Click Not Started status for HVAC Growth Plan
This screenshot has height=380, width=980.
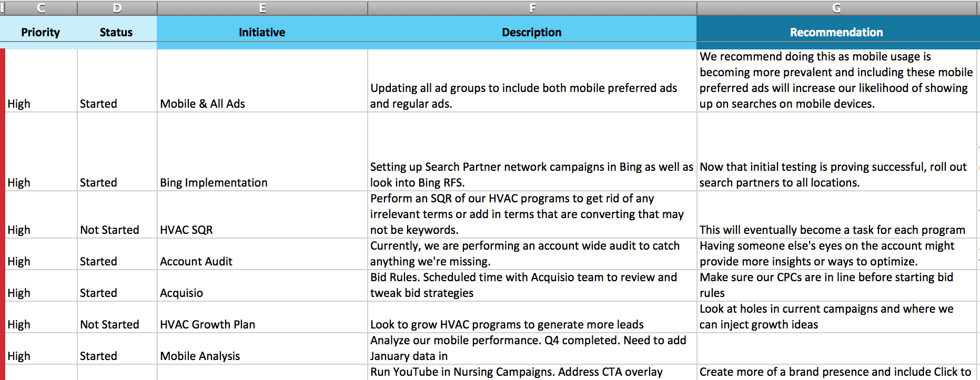point(117,317)
